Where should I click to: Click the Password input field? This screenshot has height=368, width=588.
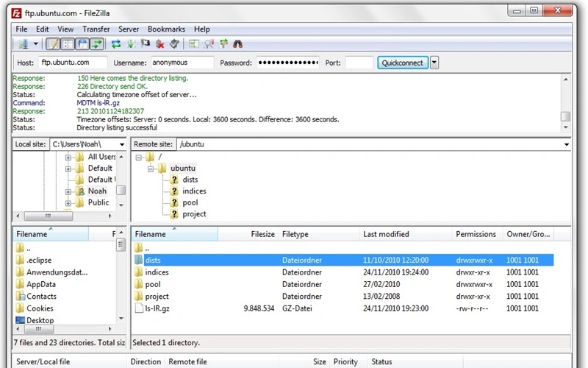point(288,63)
